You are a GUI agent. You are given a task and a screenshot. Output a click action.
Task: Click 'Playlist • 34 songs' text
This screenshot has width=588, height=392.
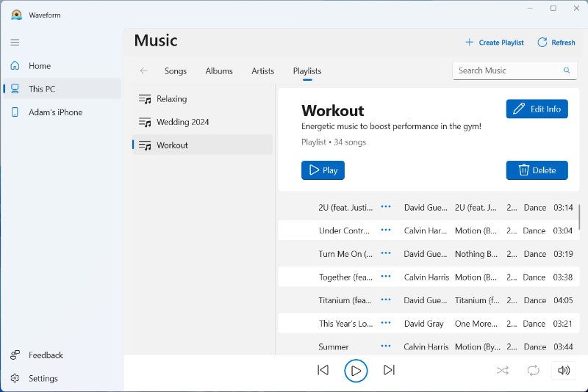[x=334, y=142]
